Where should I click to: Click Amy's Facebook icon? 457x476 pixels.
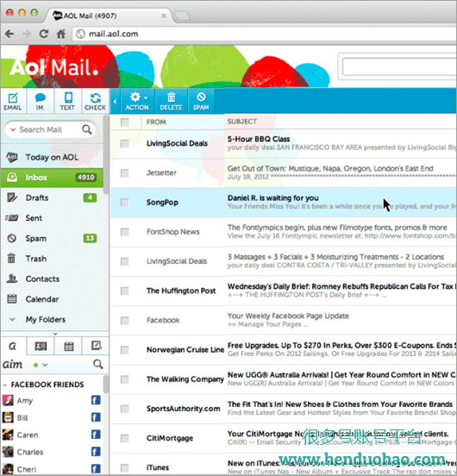click(96, 400)
